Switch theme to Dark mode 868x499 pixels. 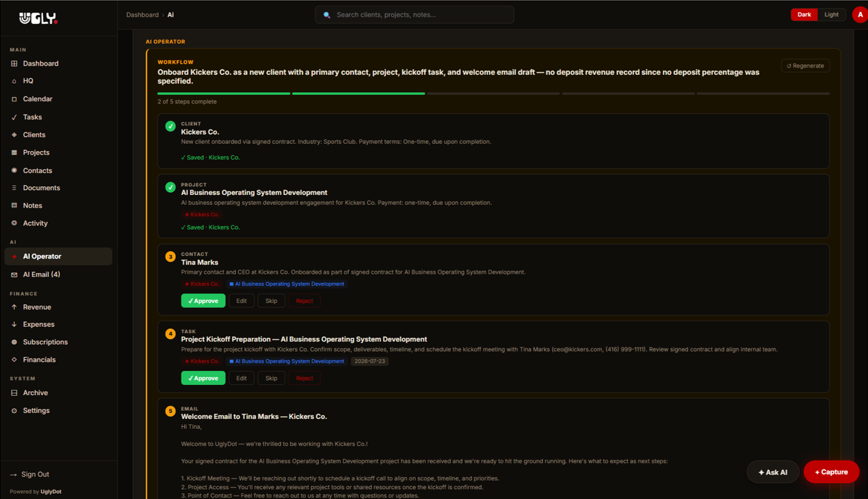pyautogui.click(x=804, y=15)
